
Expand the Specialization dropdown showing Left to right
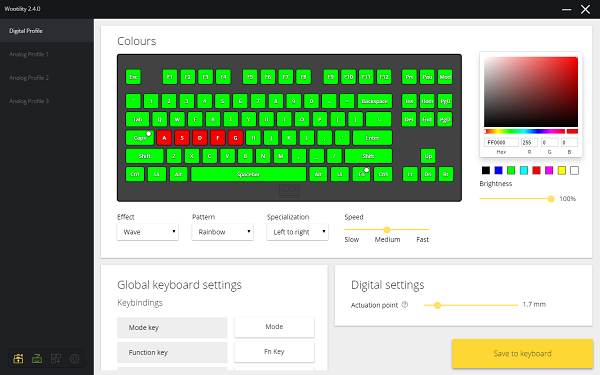point(298,232)
